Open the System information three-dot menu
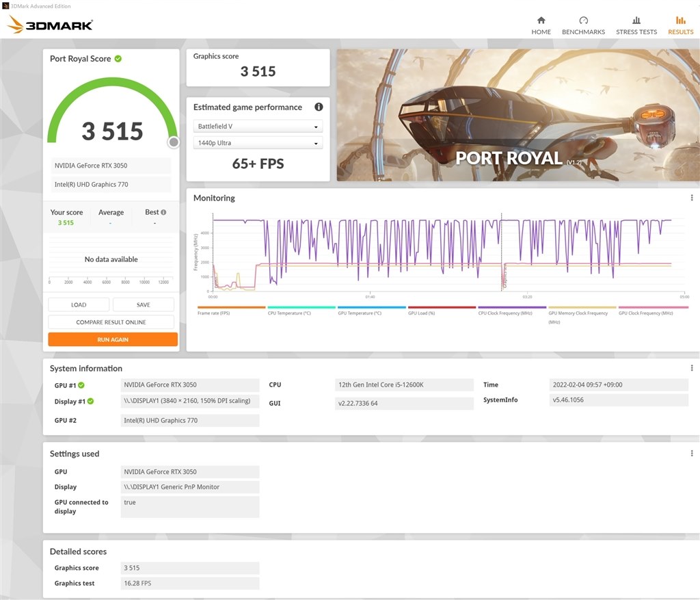Image resolution: width=700 pixels, height=600 pixels. coord(692,367)
